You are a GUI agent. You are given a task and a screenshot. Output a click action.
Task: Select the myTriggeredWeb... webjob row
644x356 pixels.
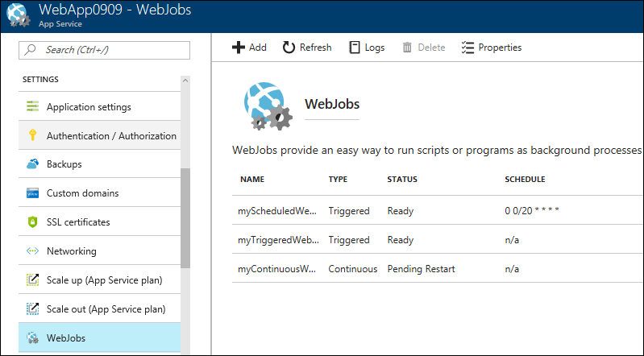(x=278, y=240)
